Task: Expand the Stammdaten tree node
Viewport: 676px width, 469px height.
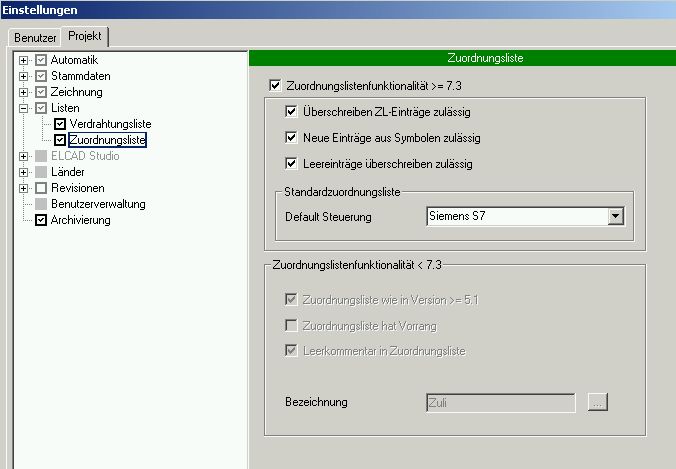Action: click(24, 76)
